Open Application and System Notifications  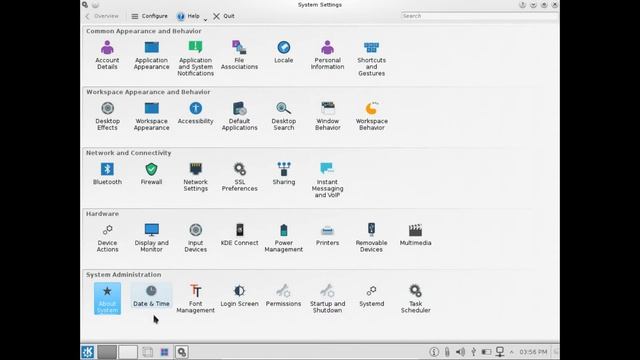pyautogui.click(x=196, y=58)
